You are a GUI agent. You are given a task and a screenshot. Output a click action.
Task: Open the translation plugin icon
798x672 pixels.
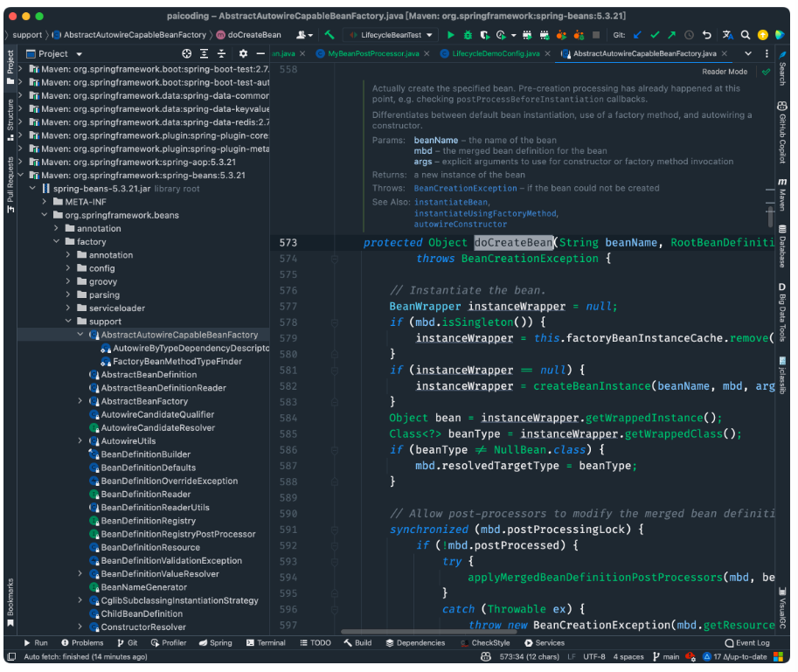click(x=728, y=35)
